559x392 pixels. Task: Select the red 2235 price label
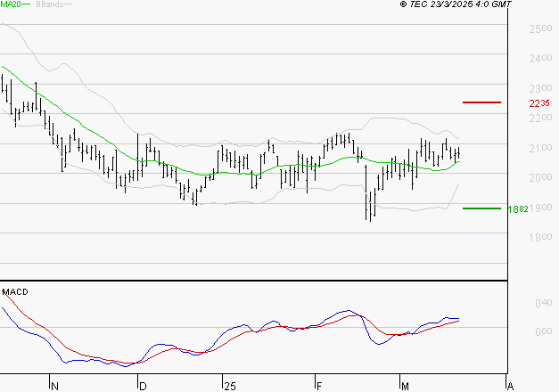point(539,103)
